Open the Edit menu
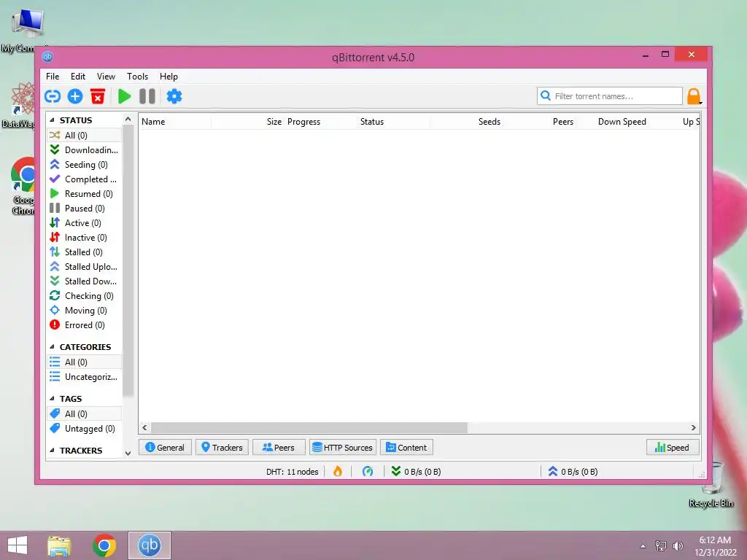 [x=77, y=76]
